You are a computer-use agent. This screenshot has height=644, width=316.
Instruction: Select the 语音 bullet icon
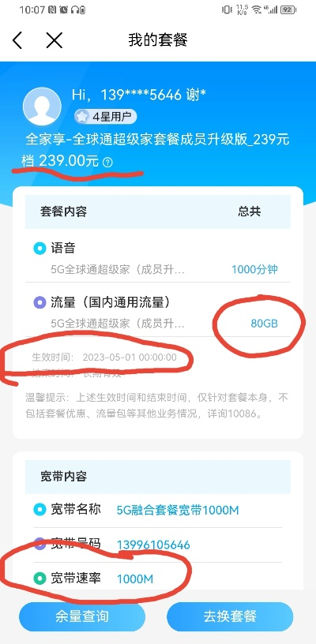[x=39, y=248]
